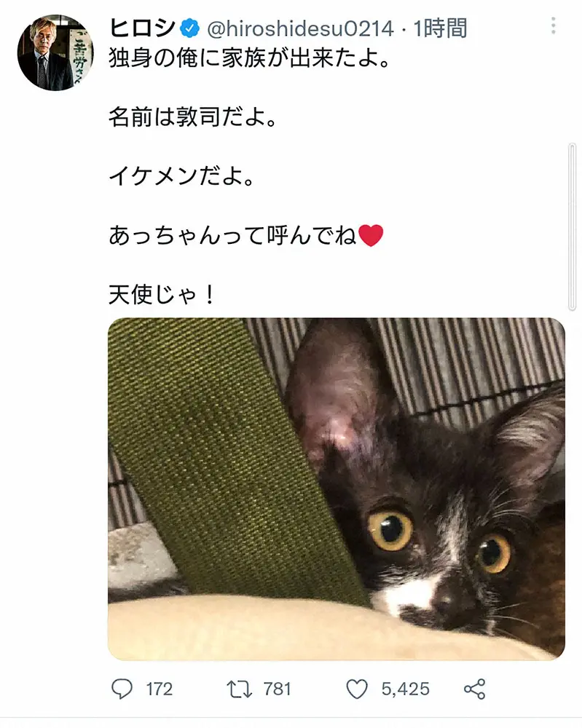Click the tweet text 独身の俺に家族が出来たよ
Image resolution: width=582 pixels, height=728 pixels.
tap(251, 58)
